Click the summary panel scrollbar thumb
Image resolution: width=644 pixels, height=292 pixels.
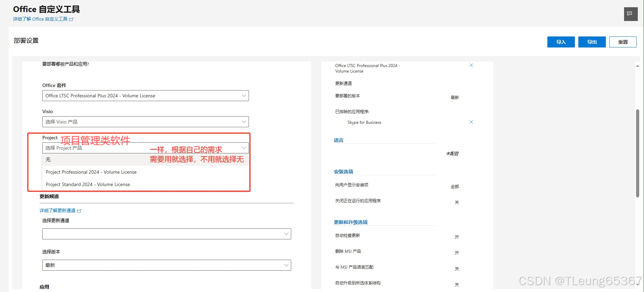(x=637, y=153)
